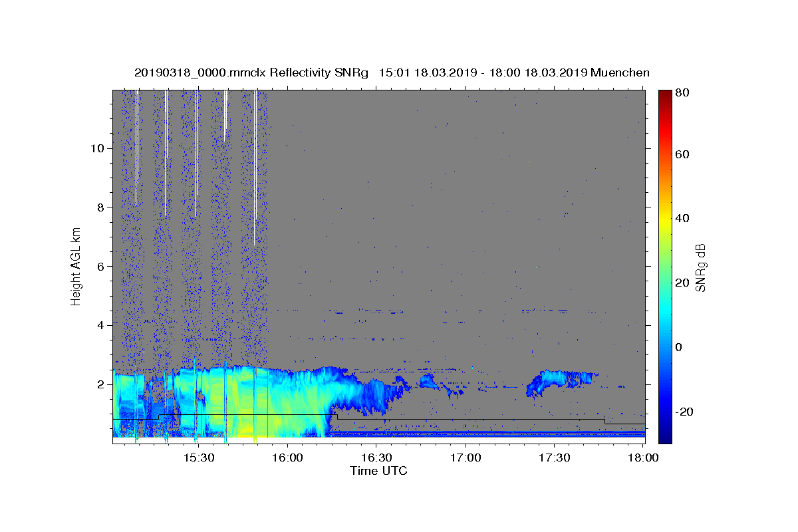
Task: Click the 17:30 time tick label
Action: tap(553, 458)
